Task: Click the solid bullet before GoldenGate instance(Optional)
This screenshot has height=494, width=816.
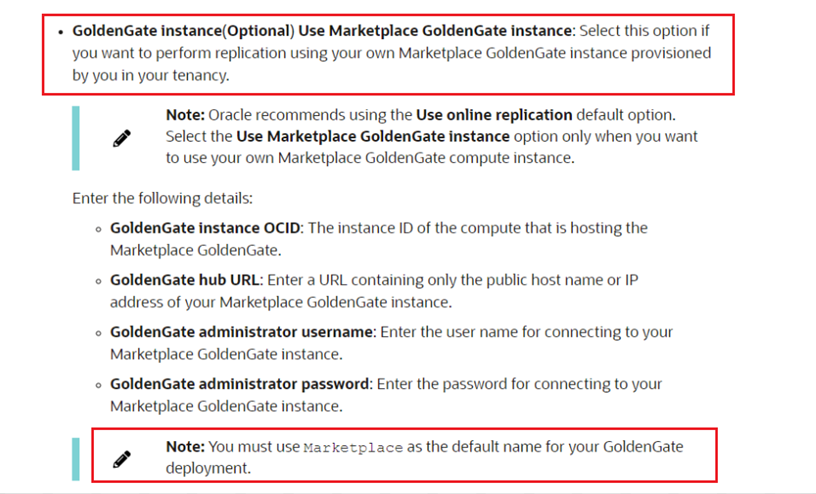Action: [x=61, y=32]
